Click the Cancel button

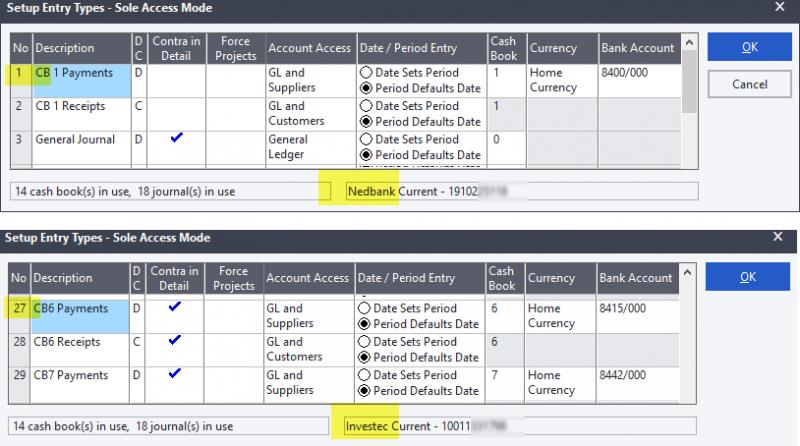[x=749, y=85]
